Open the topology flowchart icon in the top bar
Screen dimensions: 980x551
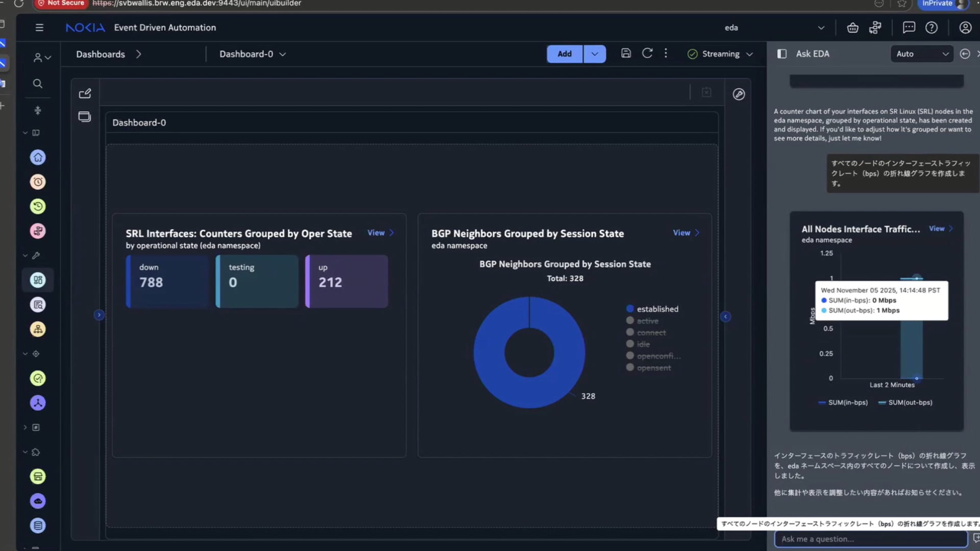(875, 28)
